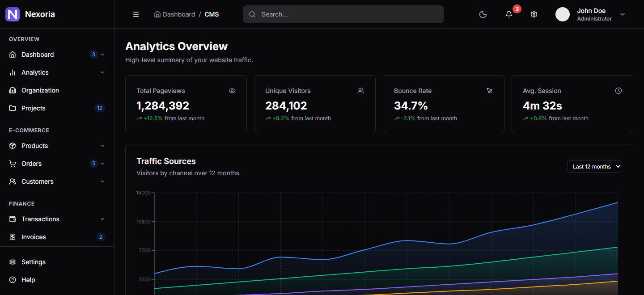Expand the Orders submenu chevron
The image size is (644, 295).
coord(102,164)
